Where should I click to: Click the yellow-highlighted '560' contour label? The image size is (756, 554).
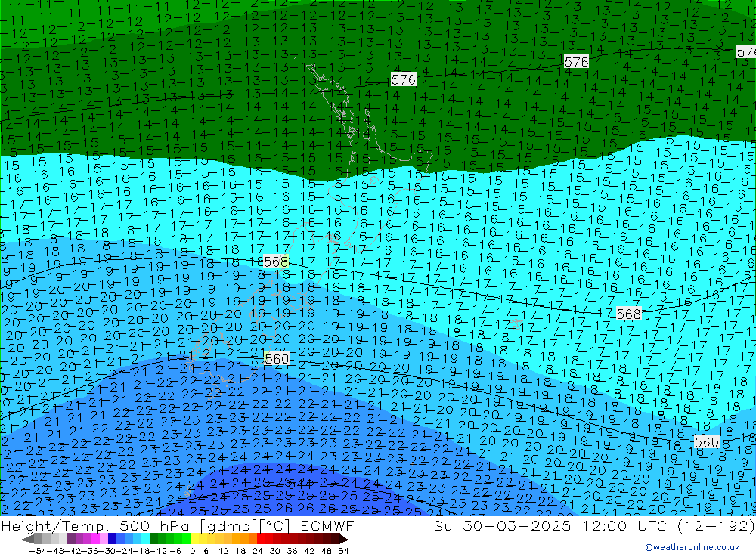[x=277, y=359]
